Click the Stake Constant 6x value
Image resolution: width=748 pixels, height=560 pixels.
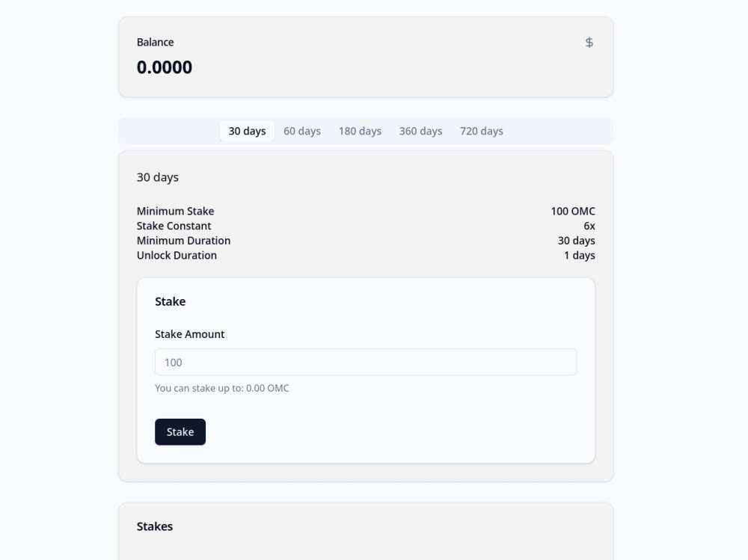(590, 226)
